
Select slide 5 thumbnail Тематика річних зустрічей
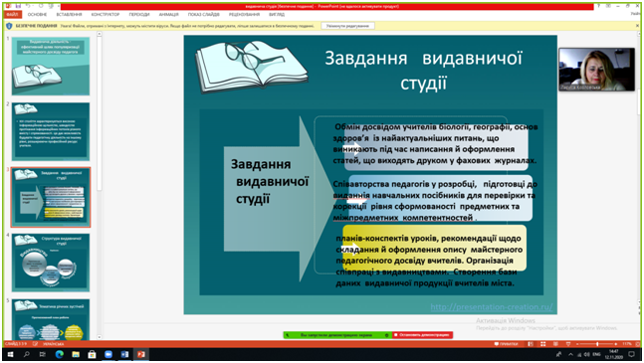coord(51,320)
